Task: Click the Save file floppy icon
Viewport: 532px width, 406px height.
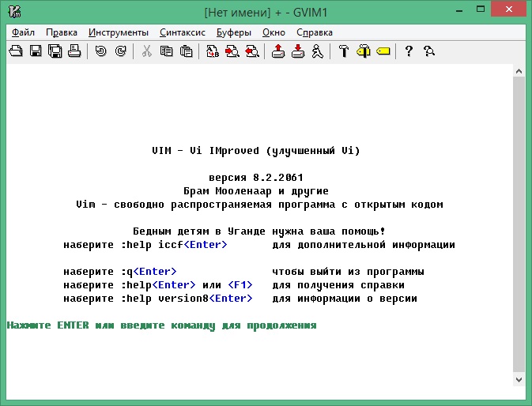Action: (36, 51)
